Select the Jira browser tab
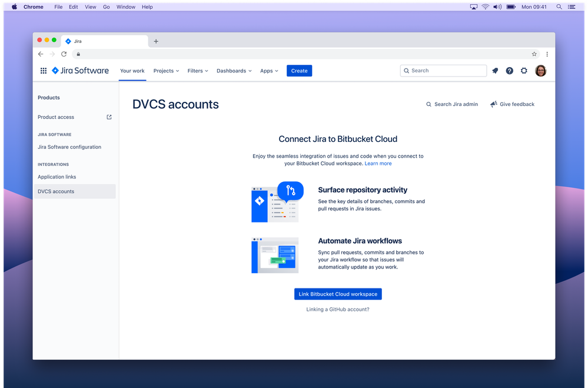The height and width of the screenshot is (388, 588). (104, 41)
